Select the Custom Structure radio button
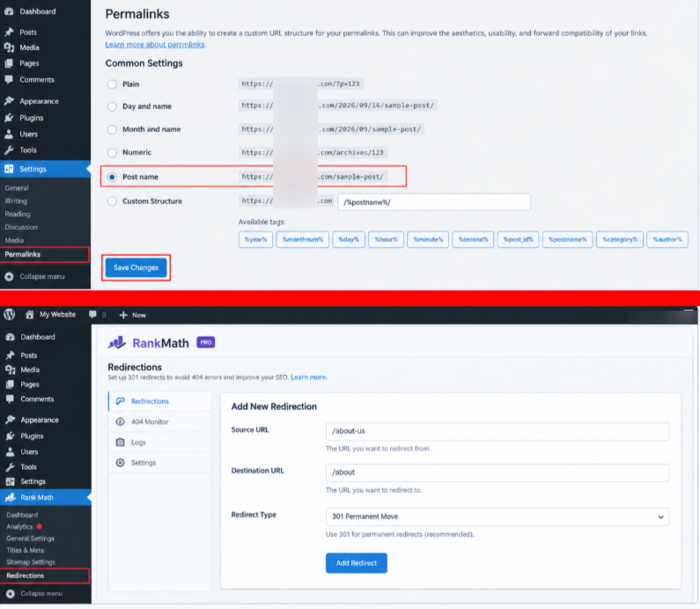 (x=112, y=202)
